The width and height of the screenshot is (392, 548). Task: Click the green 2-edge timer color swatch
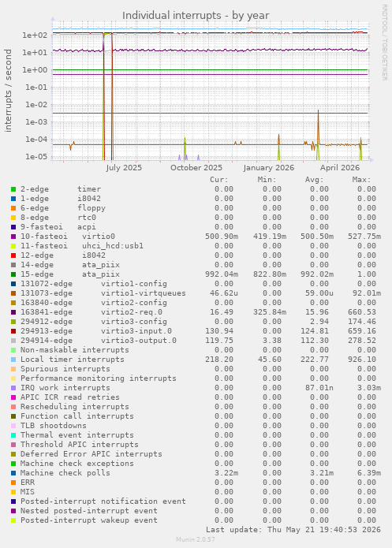tap(13, 189)
